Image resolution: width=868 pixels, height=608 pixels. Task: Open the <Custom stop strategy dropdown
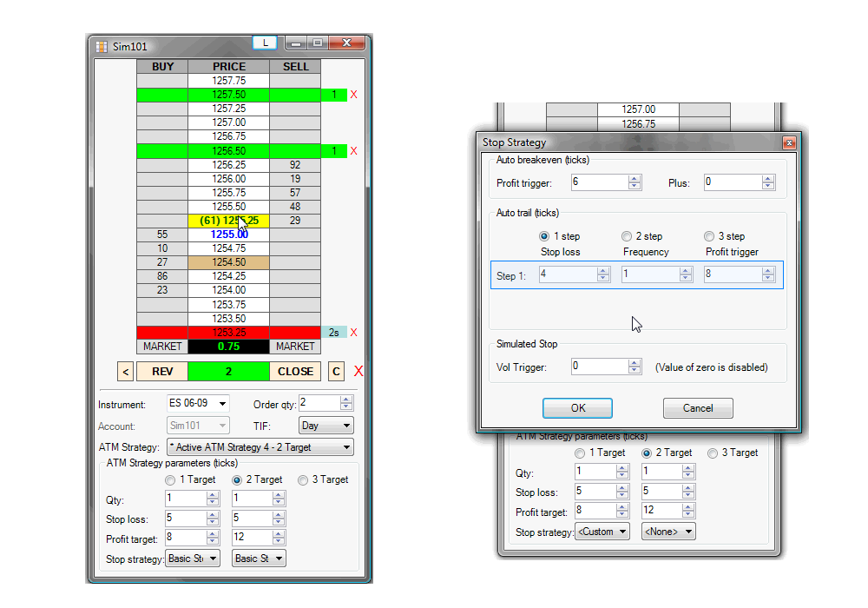click(x=602, y=532)
